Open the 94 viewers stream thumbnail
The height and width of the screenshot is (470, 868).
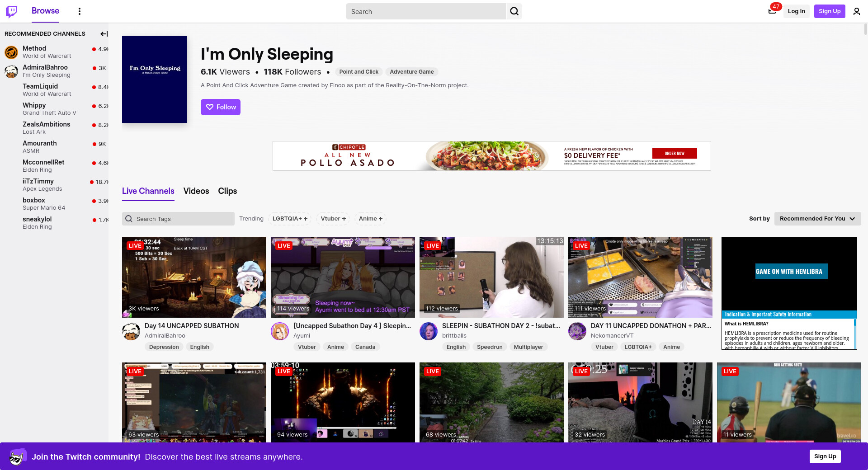(343, 402)
